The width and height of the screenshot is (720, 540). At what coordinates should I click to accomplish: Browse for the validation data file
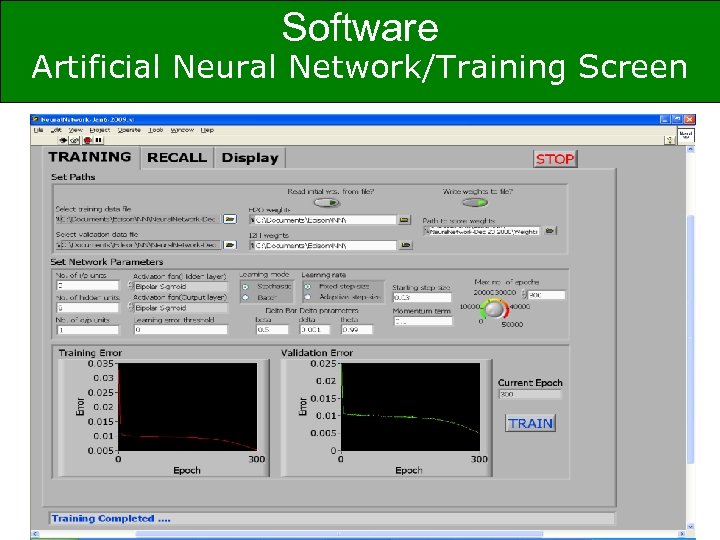click(x=230, y=245)
